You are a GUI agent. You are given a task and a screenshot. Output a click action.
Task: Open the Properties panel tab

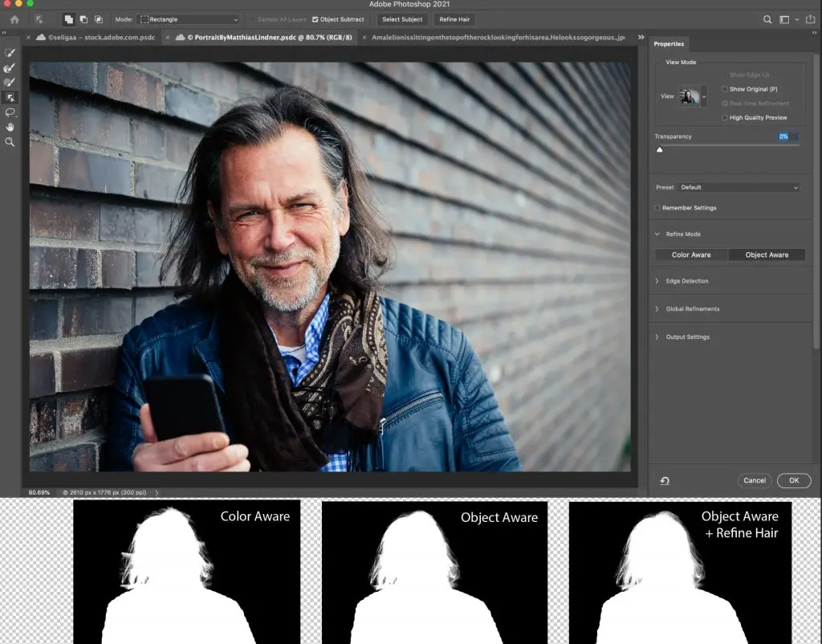pyautogui.click(x=669, y=44)
